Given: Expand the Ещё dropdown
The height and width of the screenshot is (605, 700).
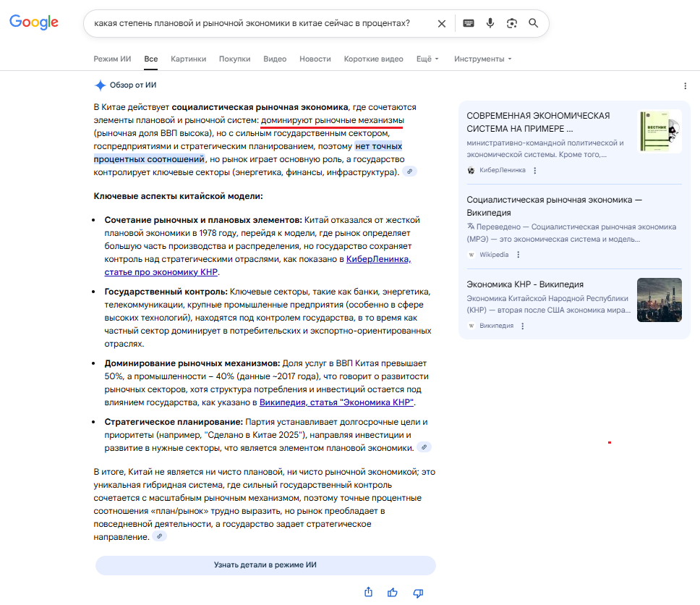Looking at the screenshot, I should [x=427, y=59].
